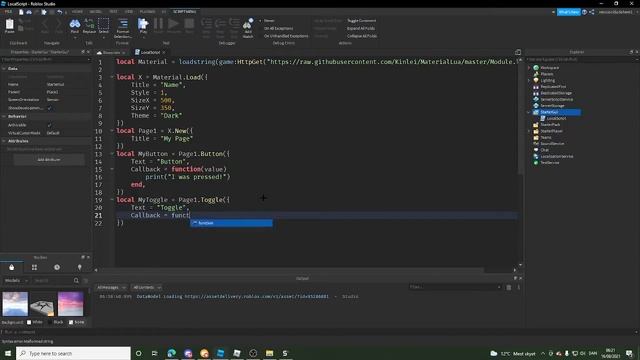Expand the StarterPlayer tree node
The width and height of the screenshot is (640, 360).
[529, 131]
